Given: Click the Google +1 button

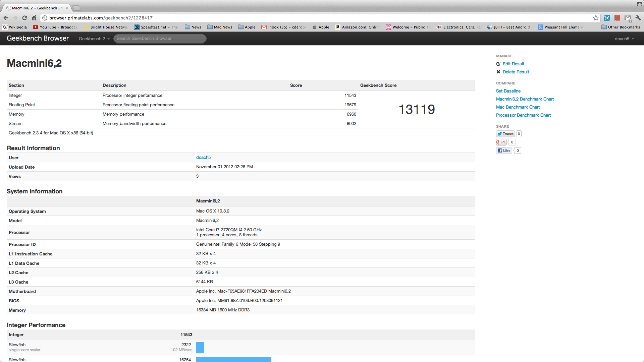Looking at the screenshot, I should [x=501, y=142].
